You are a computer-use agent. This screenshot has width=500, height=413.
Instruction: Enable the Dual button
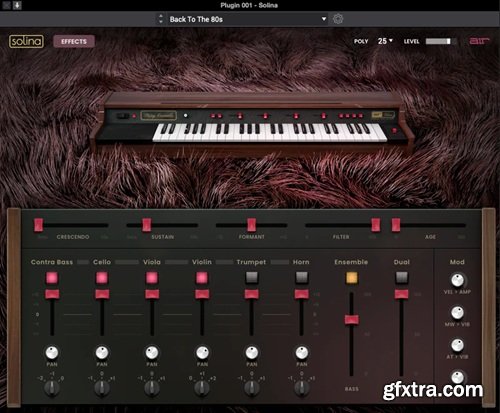tap(402, 277)
